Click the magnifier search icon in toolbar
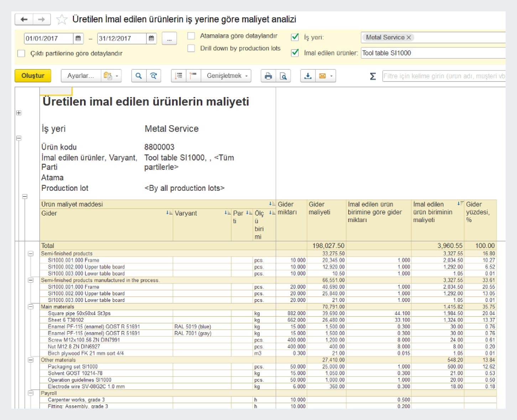 pos(139,76)
